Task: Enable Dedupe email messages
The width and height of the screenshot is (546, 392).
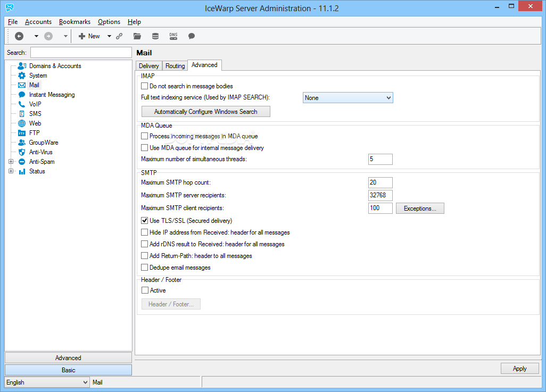Action: (x=145, y=268)
